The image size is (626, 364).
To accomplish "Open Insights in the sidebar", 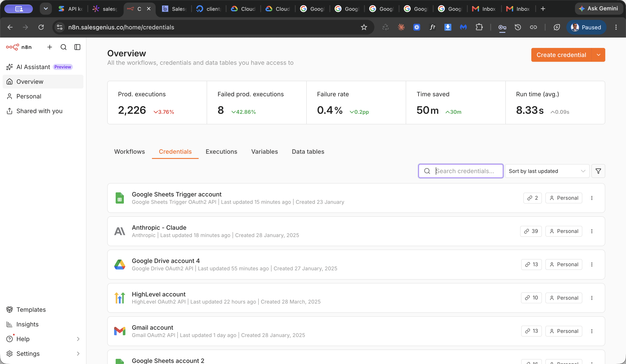I will tap(43, 324).
